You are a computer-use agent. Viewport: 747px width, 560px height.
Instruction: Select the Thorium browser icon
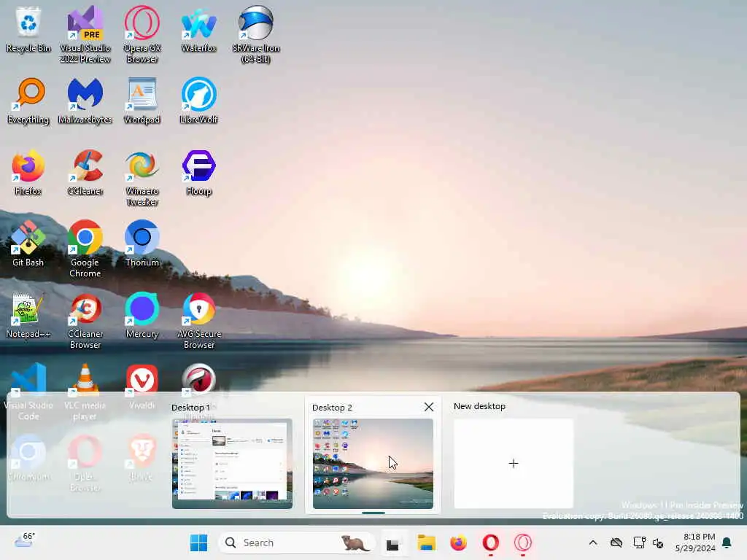142,244
